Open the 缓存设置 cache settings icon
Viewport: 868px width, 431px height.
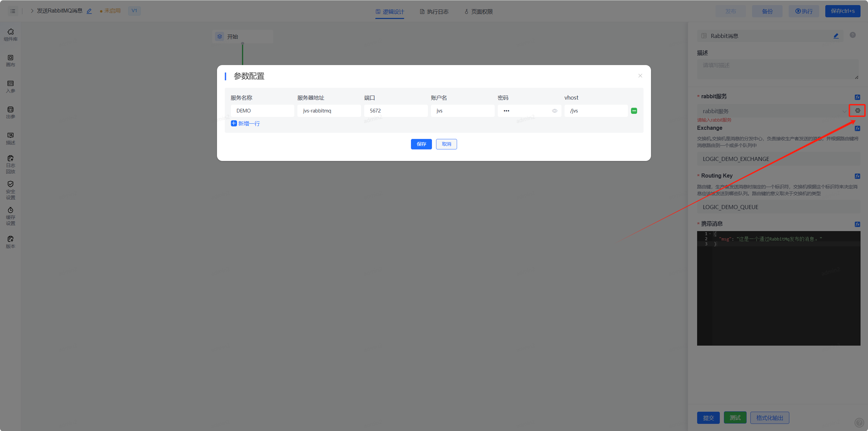[x=11, y=216]
